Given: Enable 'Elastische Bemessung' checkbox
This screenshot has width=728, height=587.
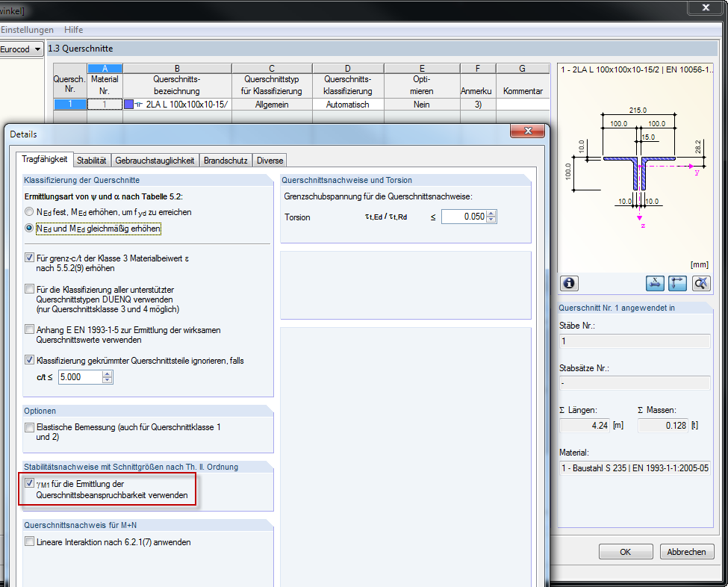Looking at the screenshot, I should 30,426.
